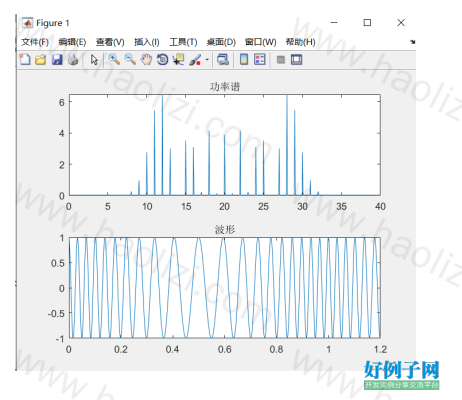
Task: Open the 查看(V) menu
Action: click(110, 42)
